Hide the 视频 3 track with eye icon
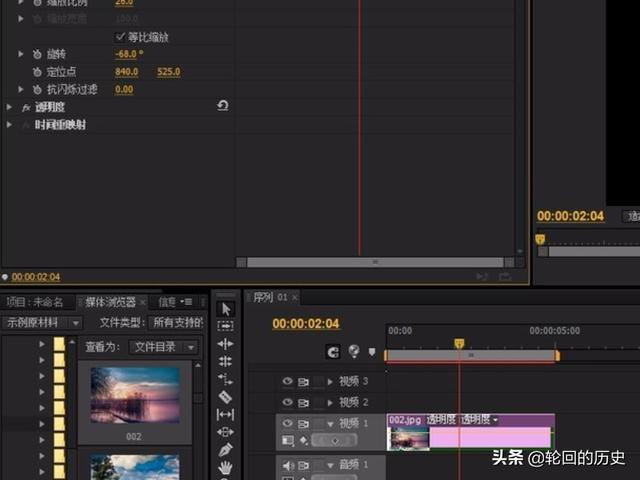 pos(288,382)
